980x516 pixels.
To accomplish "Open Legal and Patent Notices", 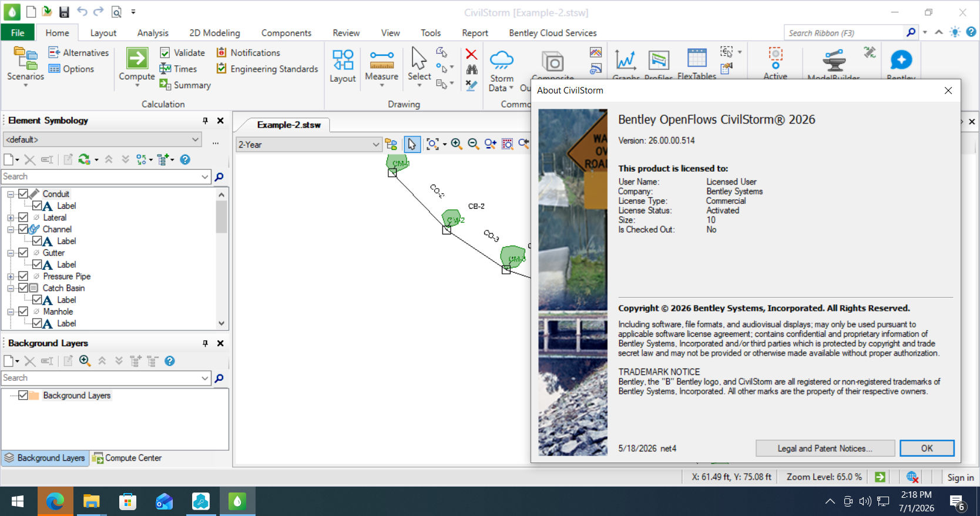I will pyautogui.click(x=825, y=448).
